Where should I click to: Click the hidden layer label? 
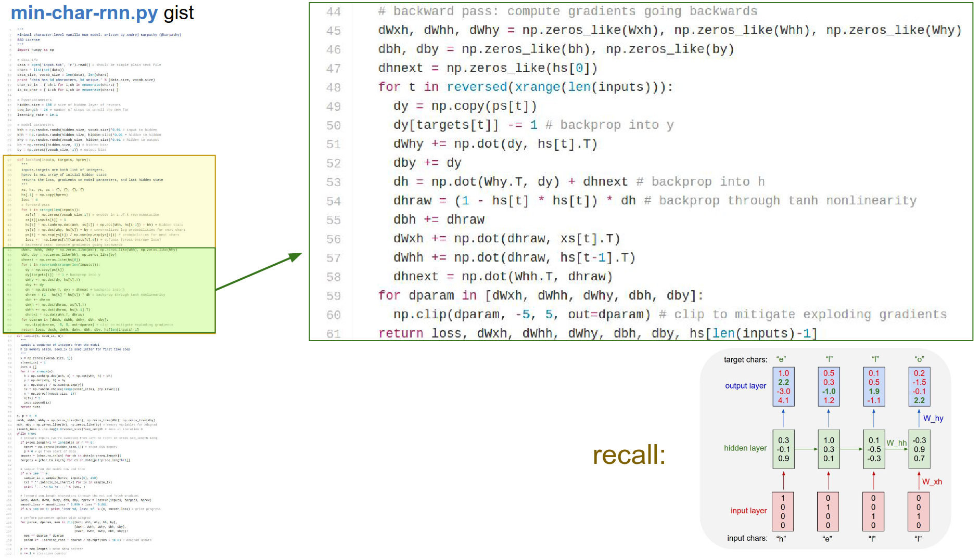[x=745, y=448]
